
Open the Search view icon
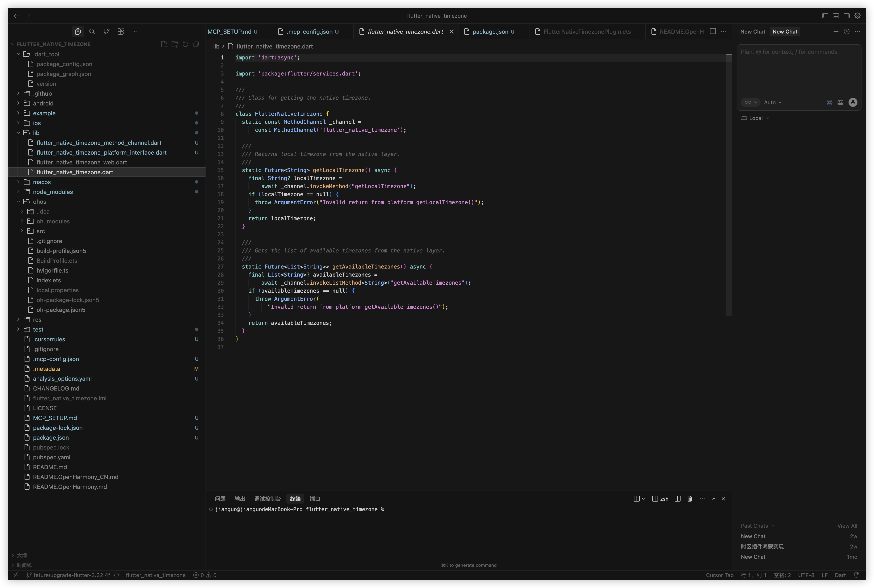[x=92, y=31]
